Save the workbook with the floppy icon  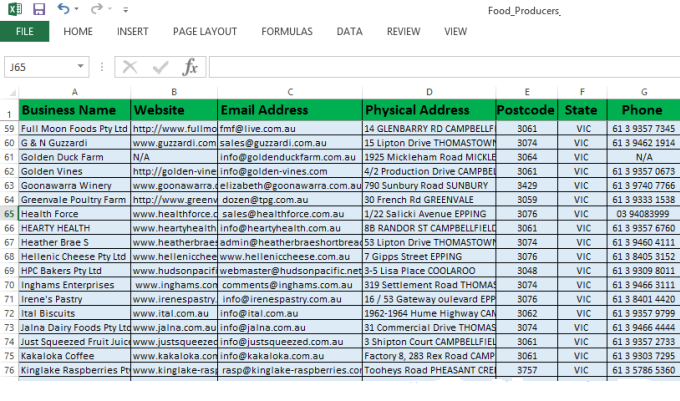point(39,9)
